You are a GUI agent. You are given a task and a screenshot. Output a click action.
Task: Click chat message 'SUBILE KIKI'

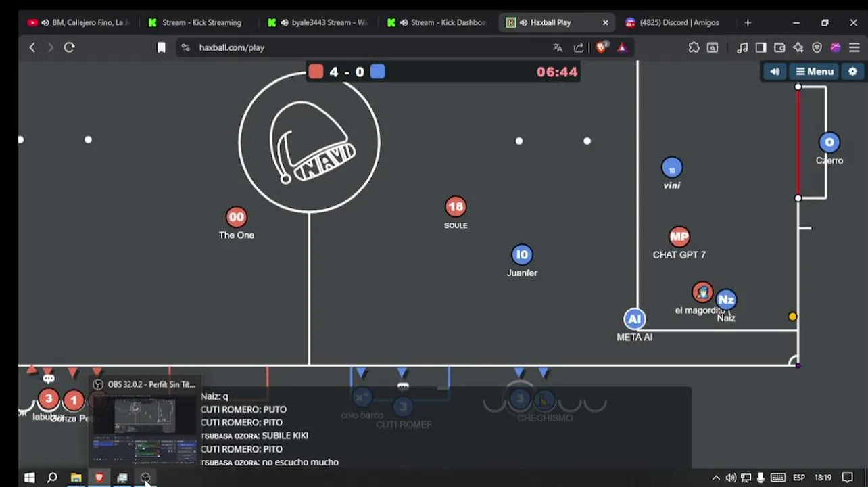pos(285,436)
